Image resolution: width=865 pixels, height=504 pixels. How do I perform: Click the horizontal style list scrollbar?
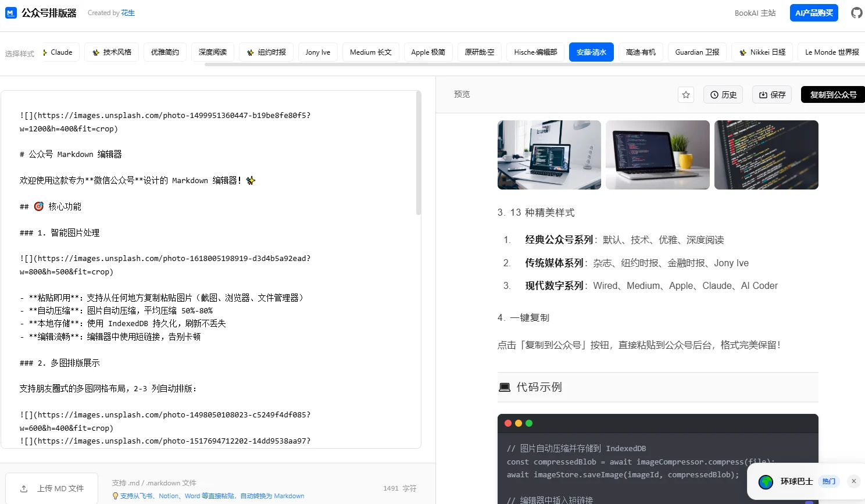click(x=523, y=65)
